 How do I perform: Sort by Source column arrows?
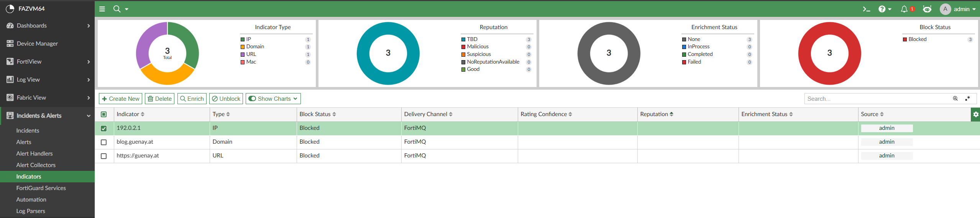[x=882, y=114]
